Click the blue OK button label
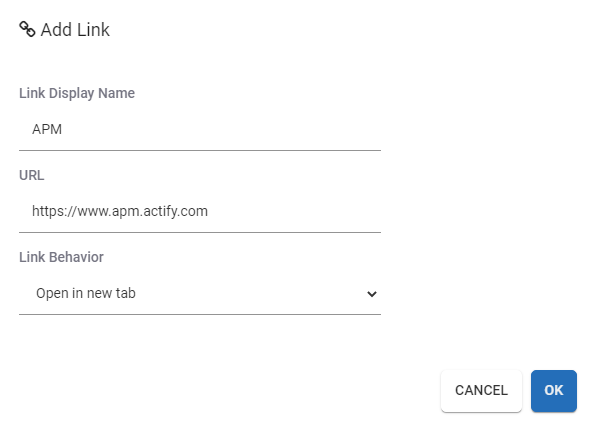 point(554,391)
